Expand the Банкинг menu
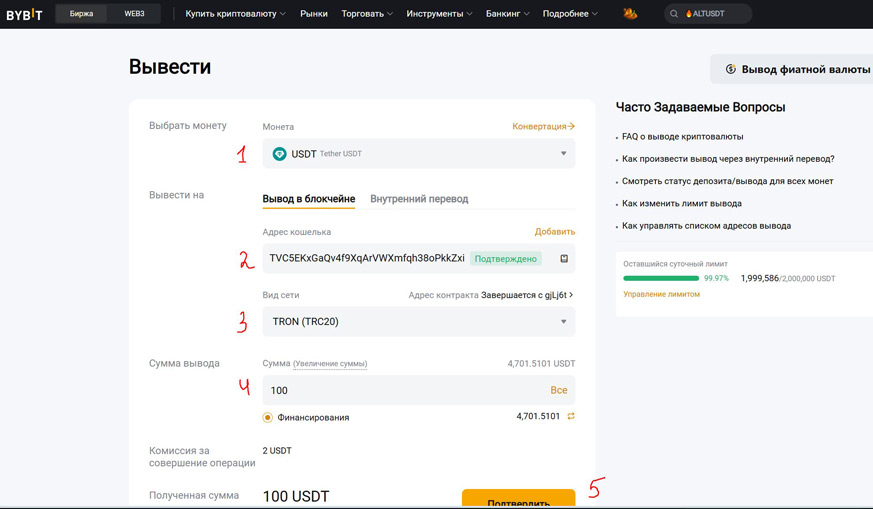Screen dimensions: 873x509 [x=507, y=14]
